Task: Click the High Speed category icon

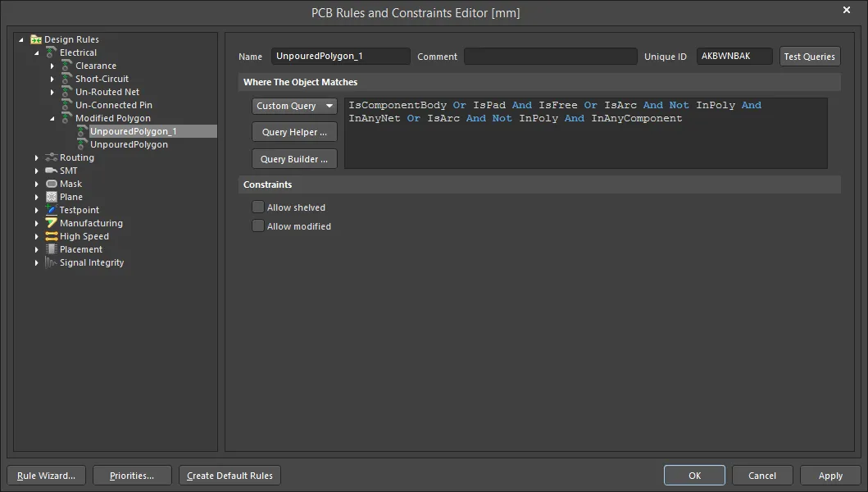Action: 52,236
